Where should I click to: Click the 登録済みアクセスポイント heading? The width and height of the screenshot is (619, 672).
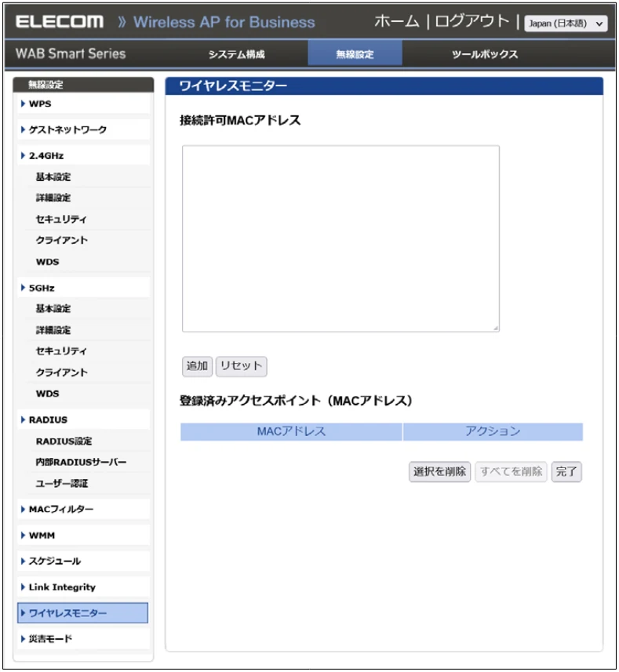point(296,401)
